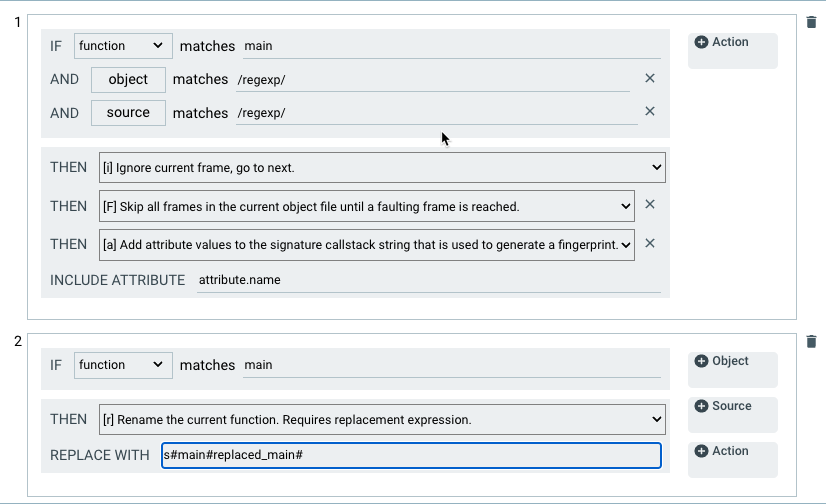
Task: Open the Rename current function action dropdown
Action: 382,419
